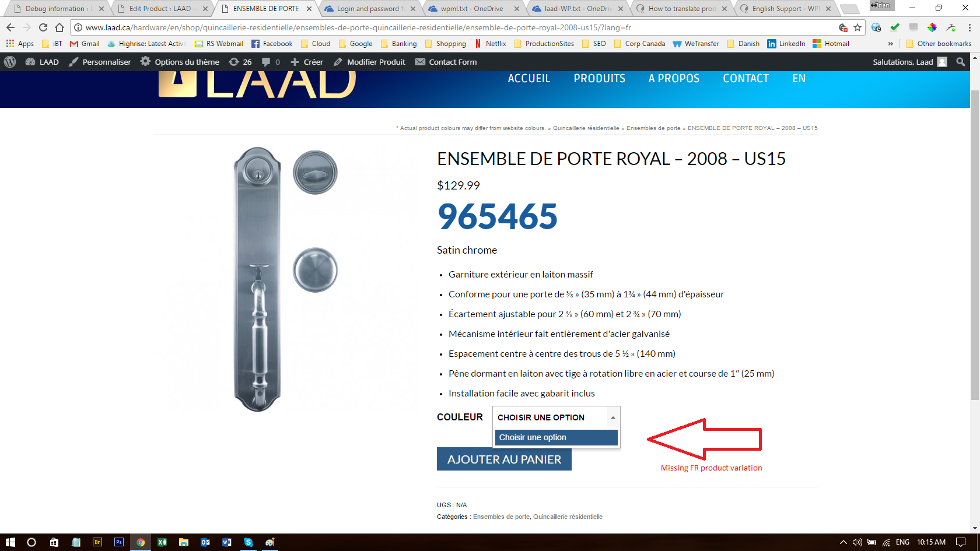This screenshot has width=980, height=551.
Task: Click the browser address bar
Action: click(455, 27)
